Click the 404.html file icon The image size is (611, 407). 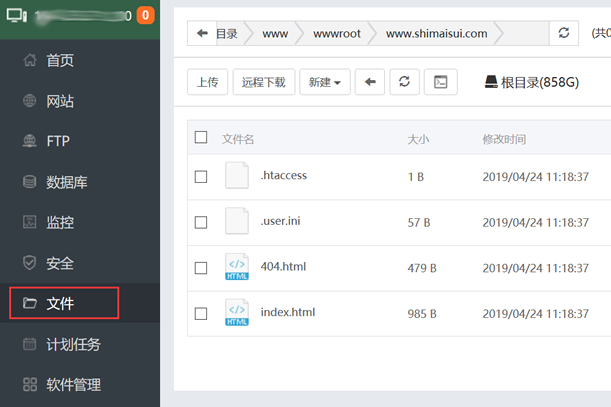tap(237, 267)
